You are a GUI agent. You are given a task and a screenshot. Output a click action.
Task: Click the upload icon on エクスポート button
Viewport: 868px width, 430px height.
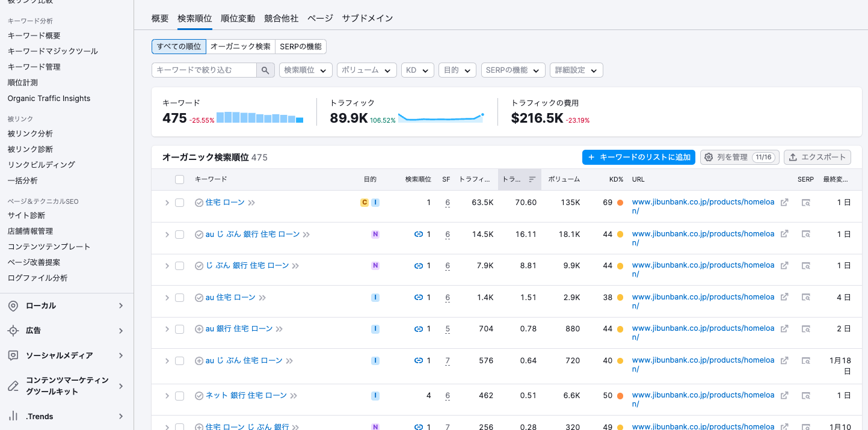(x=793, y=157)
